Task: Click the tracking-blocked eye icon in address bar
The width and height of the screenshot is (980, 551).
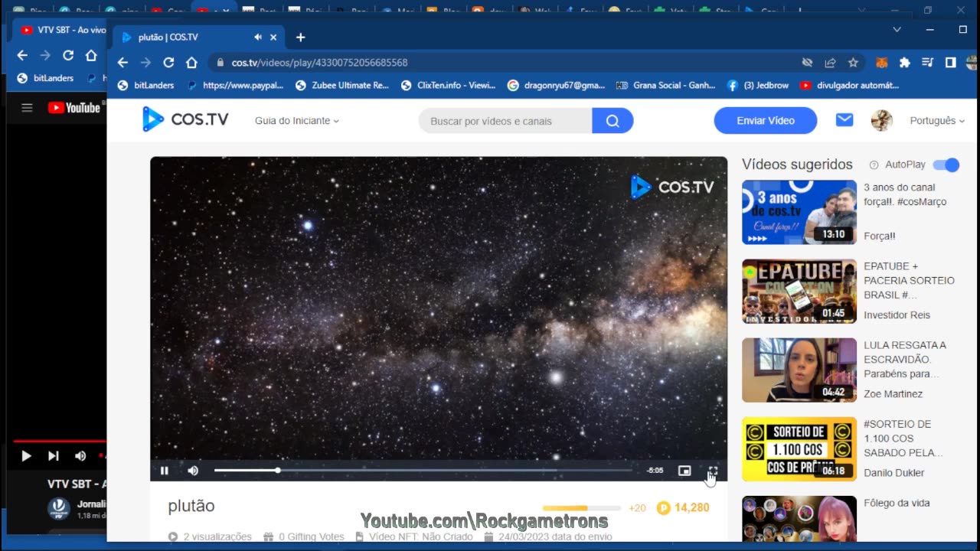Action: coord(807,63)
